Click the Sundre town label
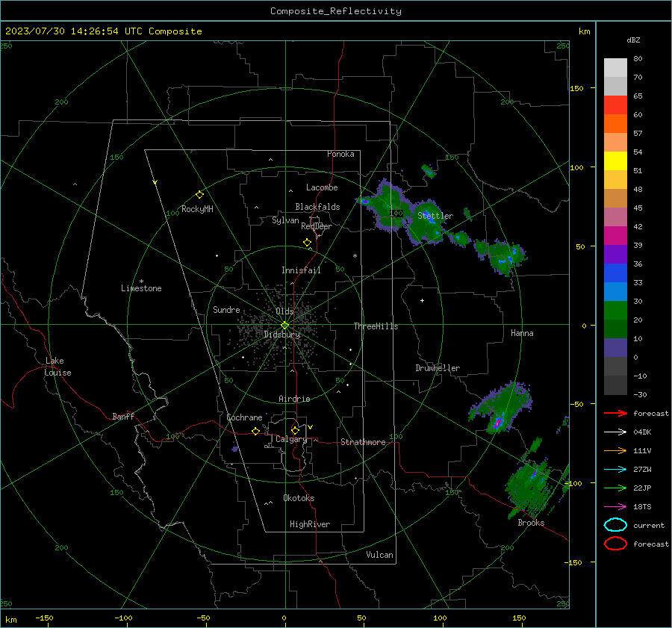 pos(226,309)
